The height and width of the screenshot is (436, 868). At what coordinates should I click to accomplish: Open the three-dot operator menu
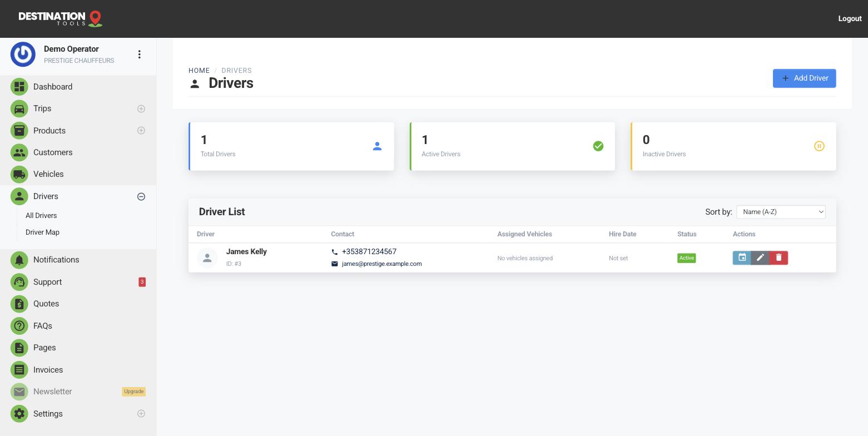pyautogui.click(x=140, y=54)
